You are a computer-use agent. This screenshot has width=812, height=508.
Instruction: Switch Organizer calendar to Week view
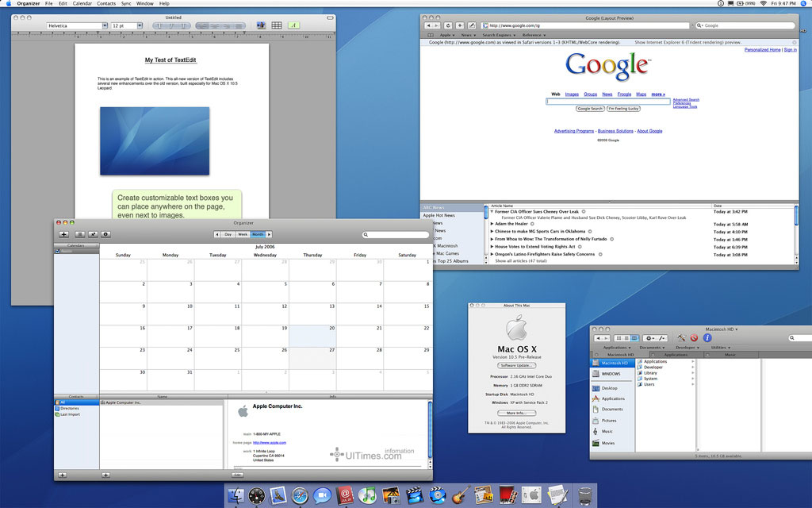pos(243,234)
